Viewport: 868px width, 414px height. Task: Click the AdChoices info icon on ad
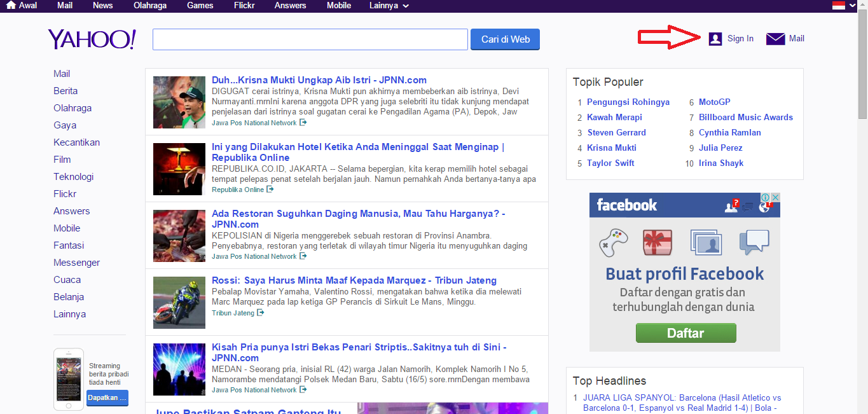[x=766, y=198]
